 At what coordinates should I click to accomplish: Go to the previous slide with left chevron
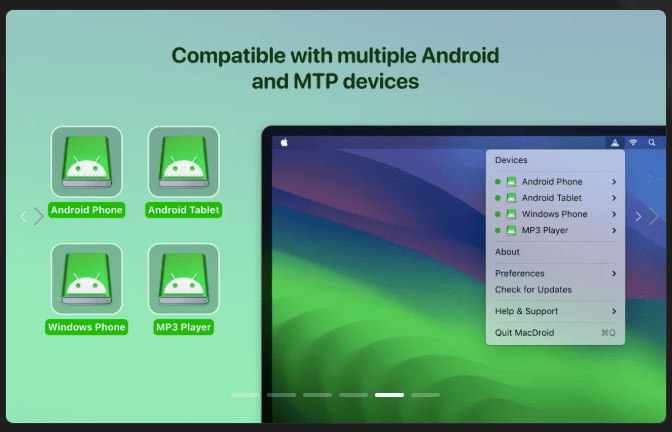pos(24,216)
